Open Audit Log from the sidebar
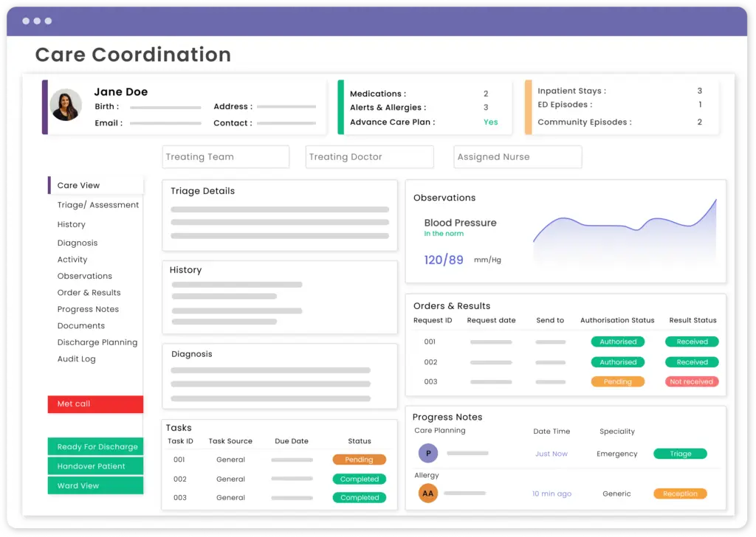This screenshot has height=537, width=756. tap(77, 358)
